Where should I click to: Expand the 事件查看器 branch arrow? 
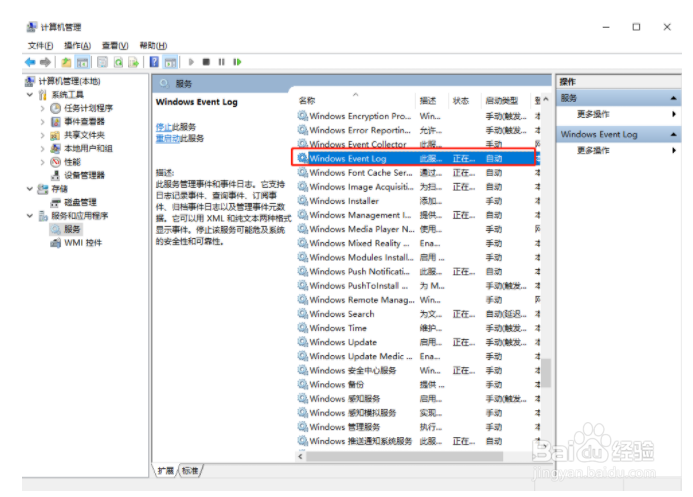(x=43, y=121)
